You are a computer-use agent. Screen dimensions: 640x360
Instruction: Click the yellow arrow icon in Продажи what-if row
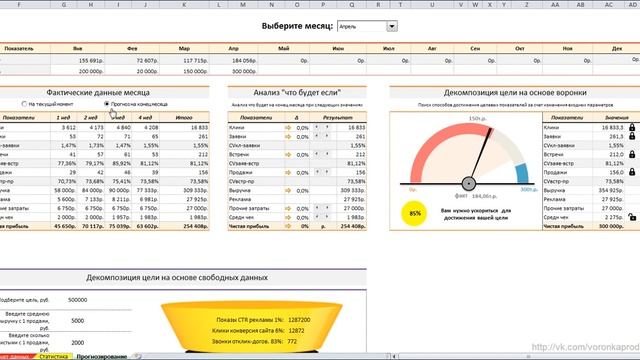[288, 173]
